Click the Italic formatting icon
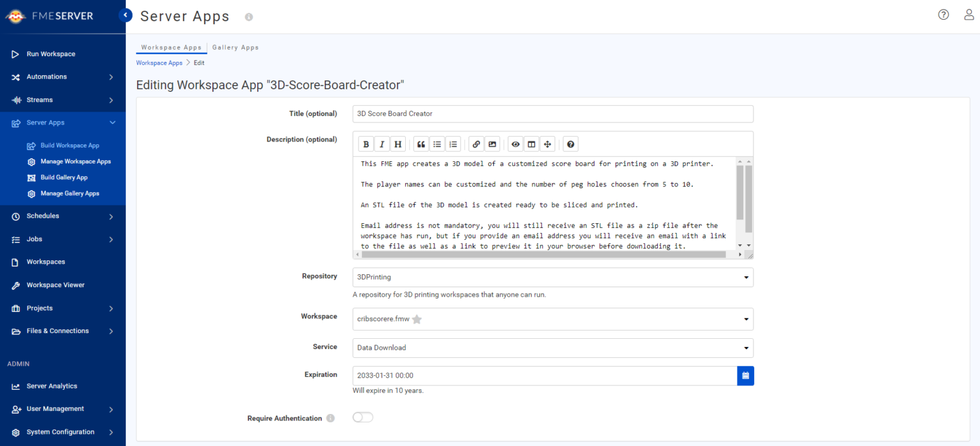980x446 pixels. [382, 144]
